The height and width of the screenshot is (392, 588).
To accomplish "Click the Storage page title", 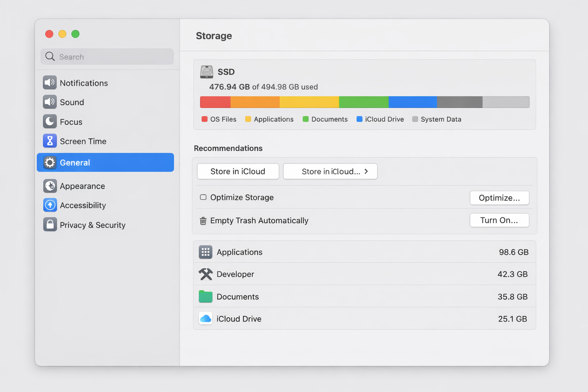I will point(214,36).
